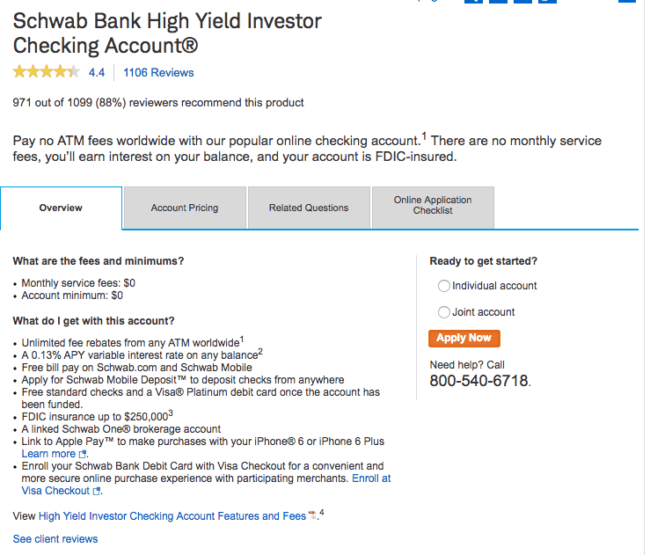Image resolution: width=650 pixels, height=555 pixels.
Task: Open the 1106 Reviews link
Action: pyautogui.click(x=158, y=73)
